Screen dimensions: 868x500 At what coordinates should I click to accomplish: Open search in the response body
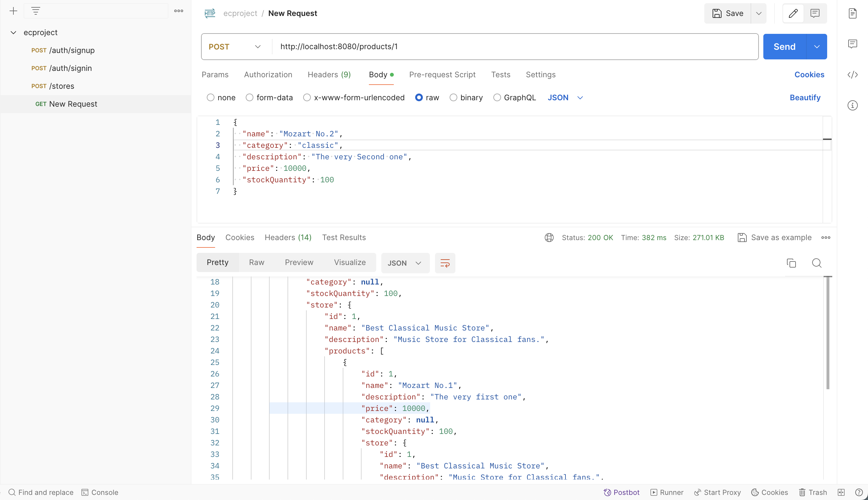(x=817, y=263)
